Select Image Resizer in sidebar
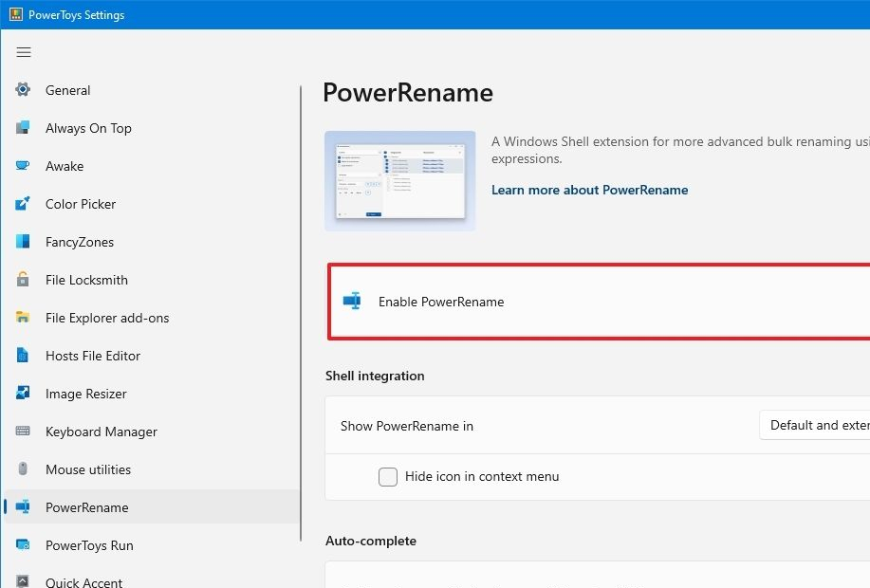The width and height of the screenshot is (870, 588). [x=152, y=394]
